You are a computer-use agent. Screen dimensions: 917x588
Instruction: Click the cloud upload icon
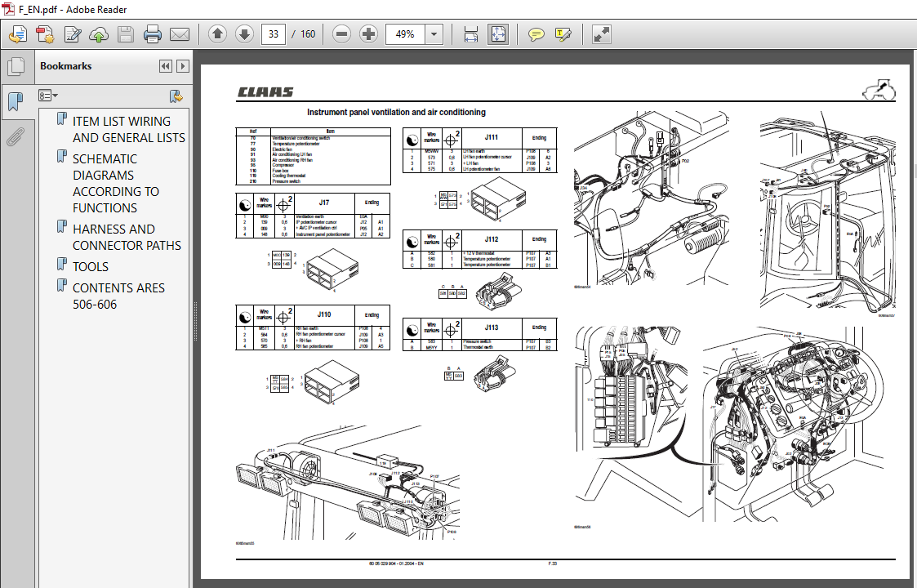point(99,34)
